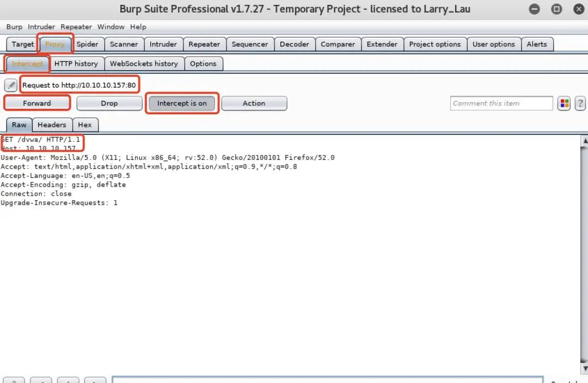Open the Burp menu
The image size is (588, 383).
14,27
